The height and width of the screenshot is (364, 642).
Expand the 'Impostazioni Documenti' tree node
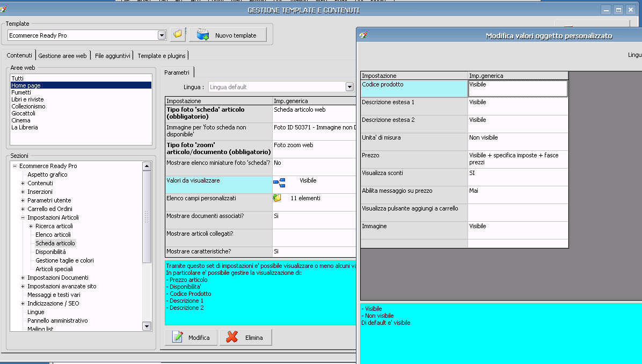tap(23, 278)
